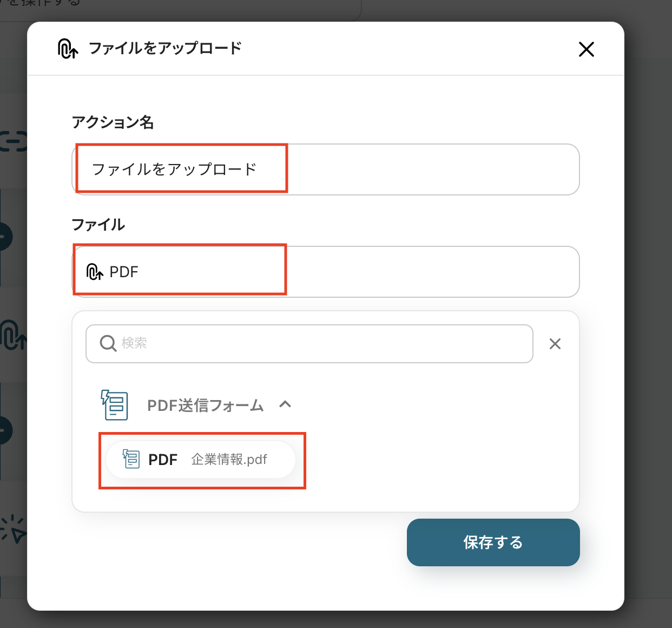
Task: Click the upload paperclip icon in dialog header
Action: 68,49
